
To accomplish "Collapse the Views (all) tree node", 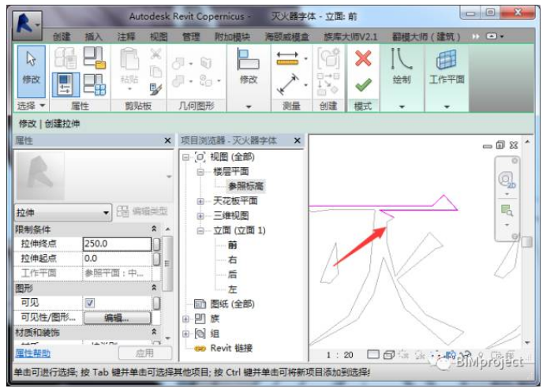I will (186, 157).
